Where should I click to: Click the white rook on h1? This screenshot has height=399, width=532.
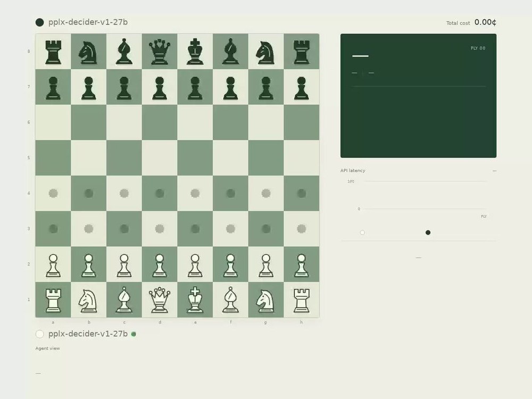coord(301,300)
